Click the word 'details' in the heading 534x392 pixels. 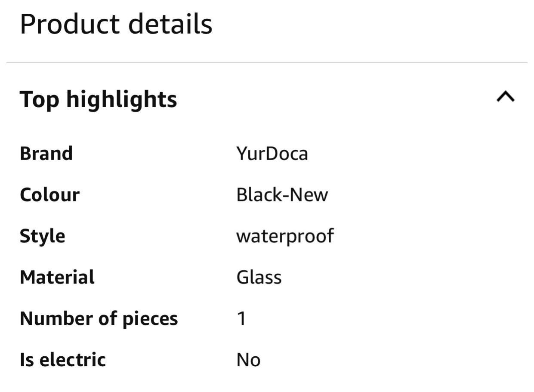click(x=170, y=24)
